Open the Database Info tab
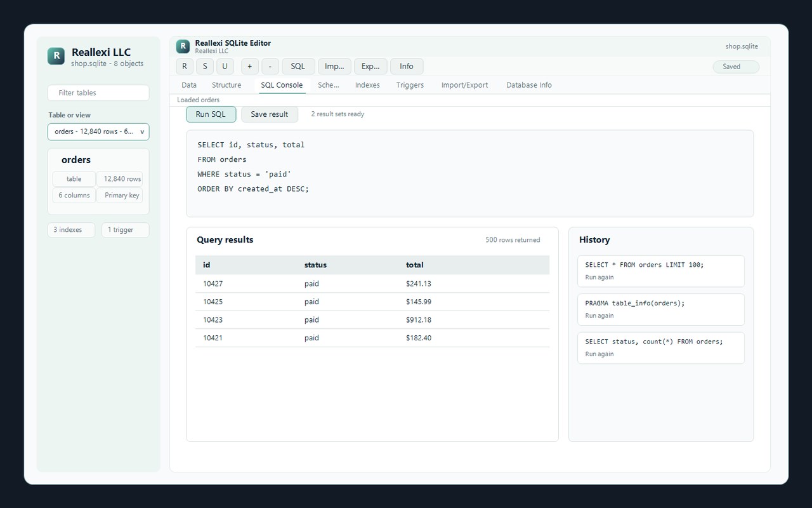The image size is (812, 508). point(529,85)
